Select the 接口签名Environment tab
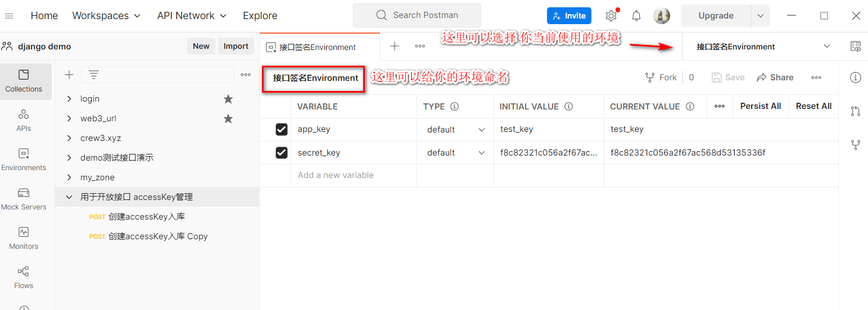Image resolution: width=868 pixels, height=310 pixels. (x=319, y=47)
